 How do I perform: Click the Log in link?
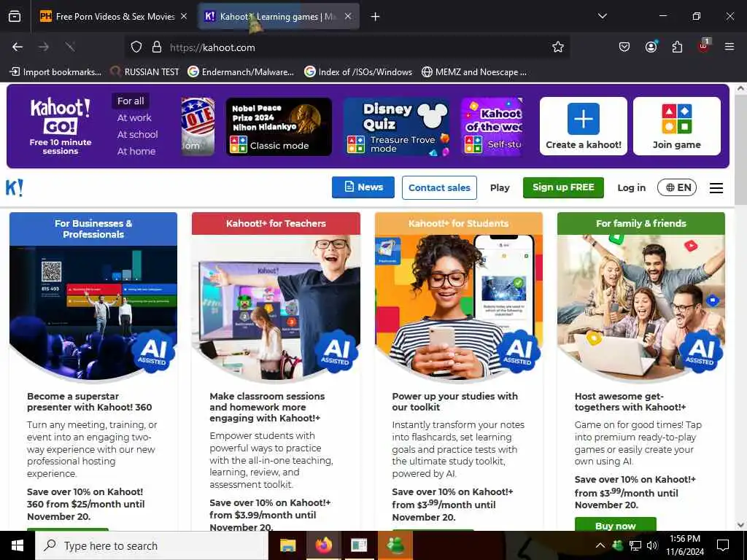(631, 187)
